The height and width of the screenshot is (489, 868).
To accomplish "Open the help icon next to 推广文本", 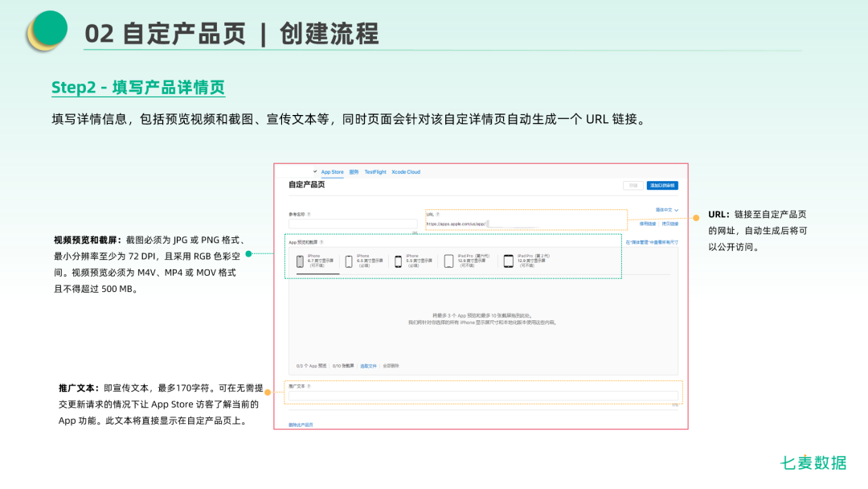I will pyautogui.click(x=309, y=387).
